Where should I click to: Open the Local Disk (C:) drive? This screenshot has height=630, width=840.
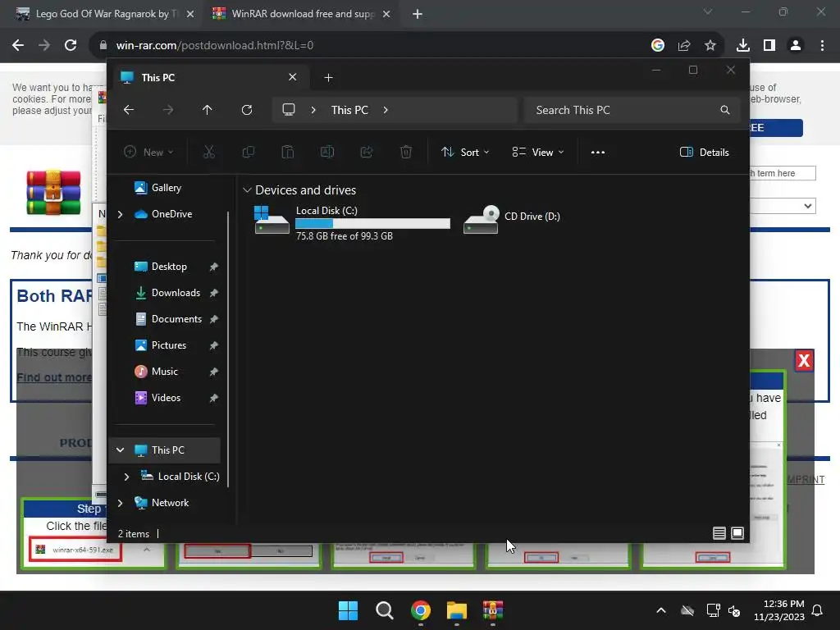352,221
